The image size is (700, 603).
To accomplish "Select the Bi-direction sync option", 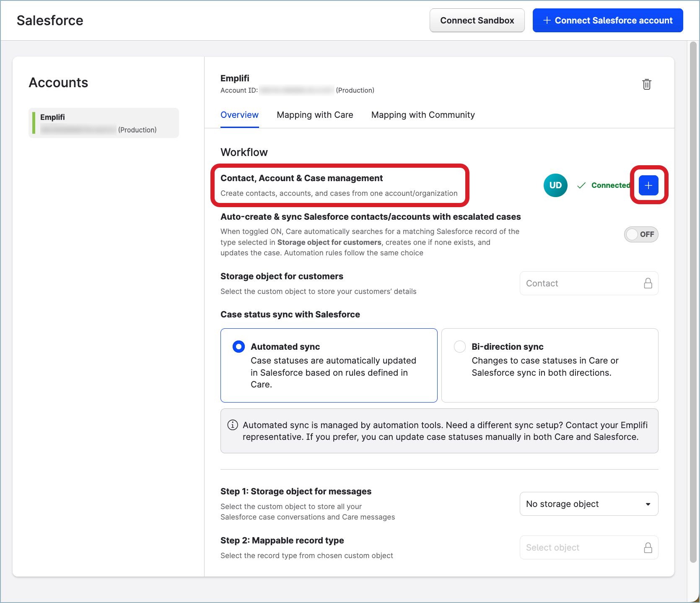I will (459, 346).
